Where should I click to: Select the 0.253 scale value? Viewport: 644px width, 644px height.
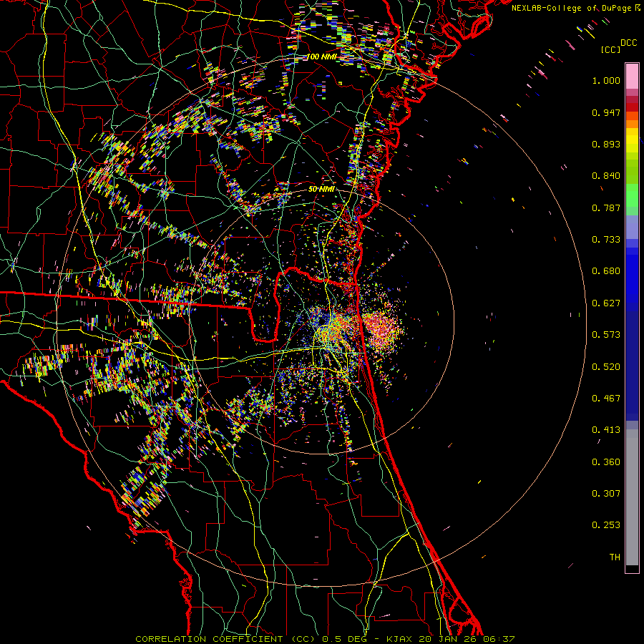(x=606, y=525)
